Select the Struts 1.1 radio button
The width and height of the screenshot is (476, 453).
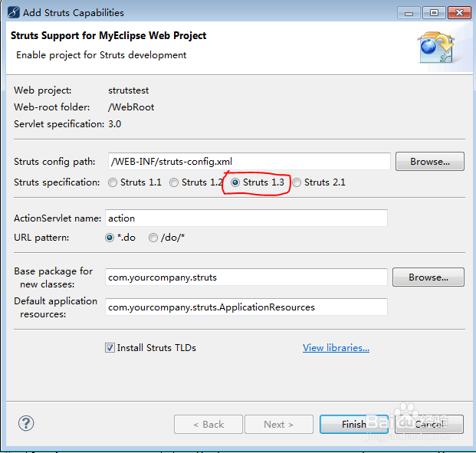coord(113,182)
